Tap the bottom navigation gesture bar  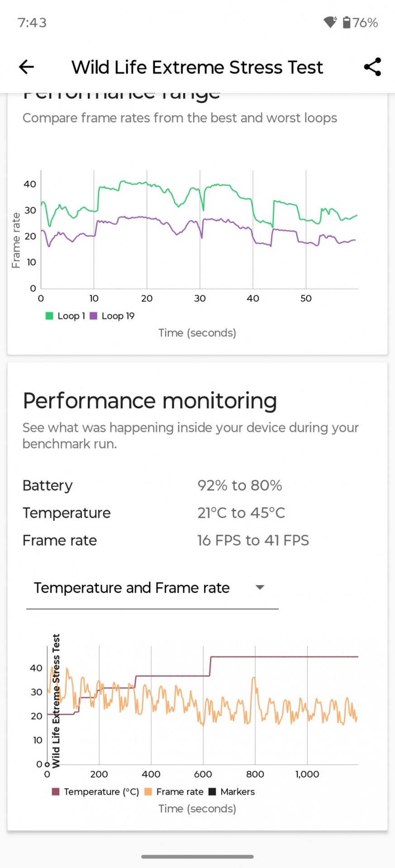[197, 856]
